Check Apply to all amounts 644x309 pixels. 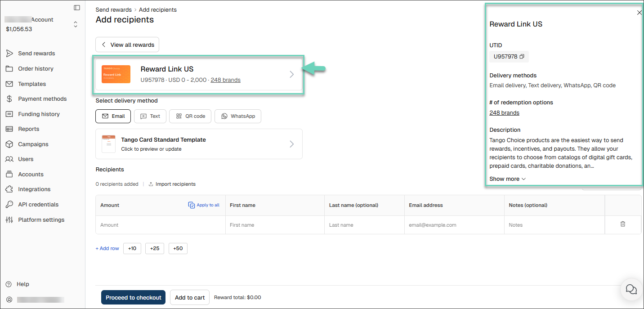[204, 205]
